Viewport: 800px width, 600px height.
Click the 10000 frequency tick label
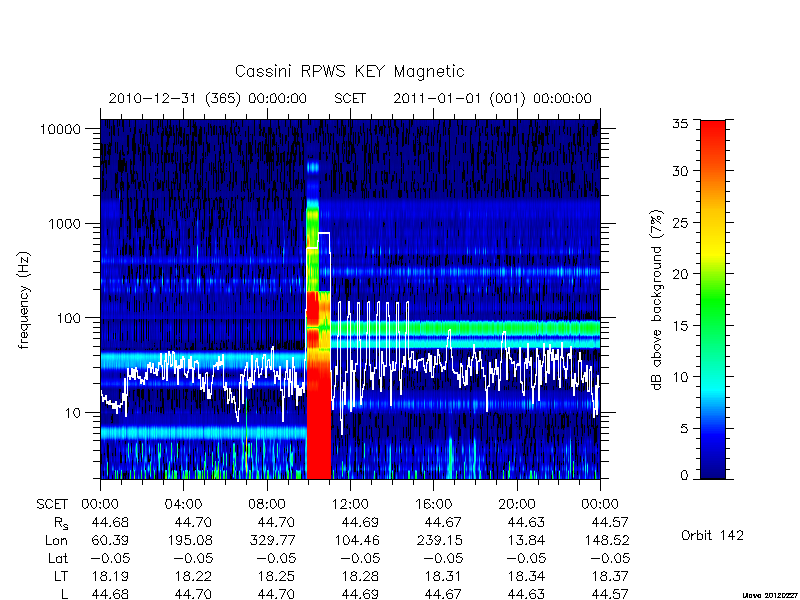point(60,129)
